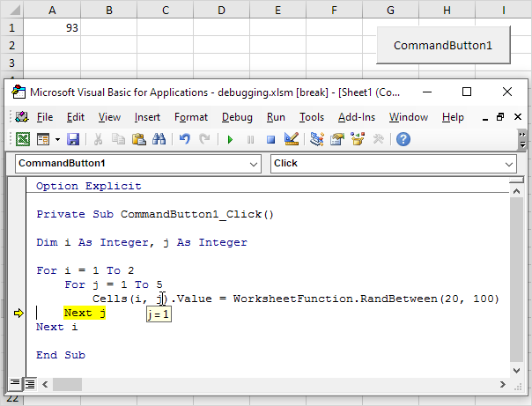Open Project Explorer from the toolbar
Viewport: 532px width, 406px height.
pyautogui.click(x=317, y=139)
